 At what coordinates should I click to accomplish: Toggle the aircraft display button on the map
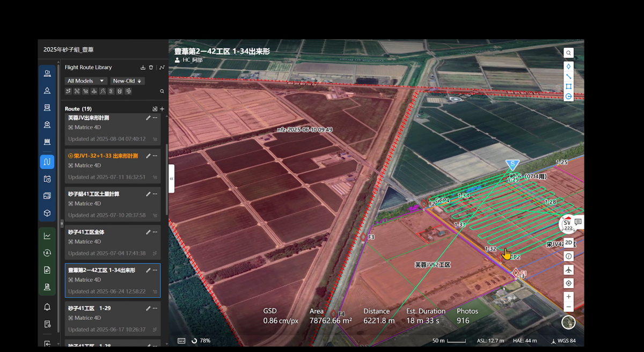coord(568,269)
